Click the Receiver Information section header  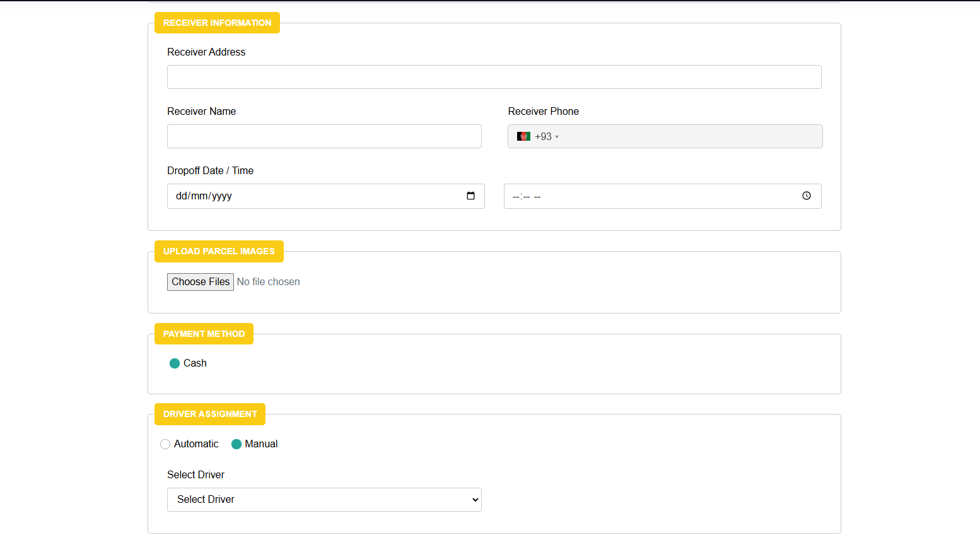(x=217, y=23)
